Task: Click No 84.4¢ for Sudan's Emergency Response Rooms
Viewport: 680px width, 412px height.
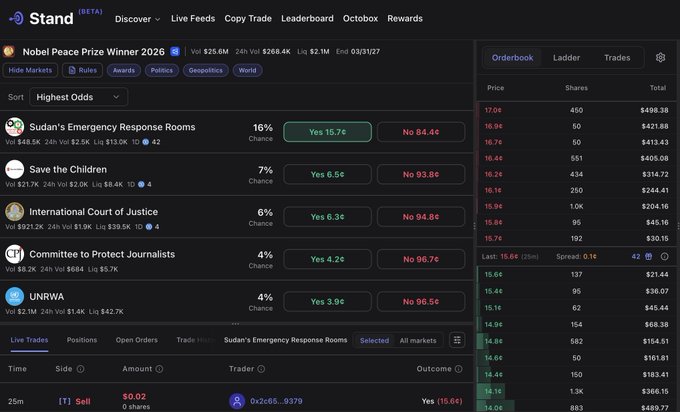Action: 421,132
